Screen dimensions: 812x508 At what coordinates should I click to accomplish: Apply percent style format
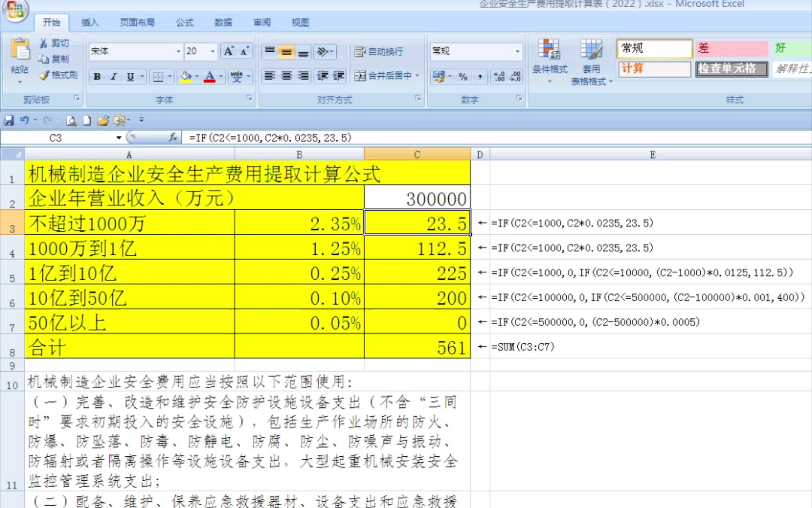coord(463,76)
